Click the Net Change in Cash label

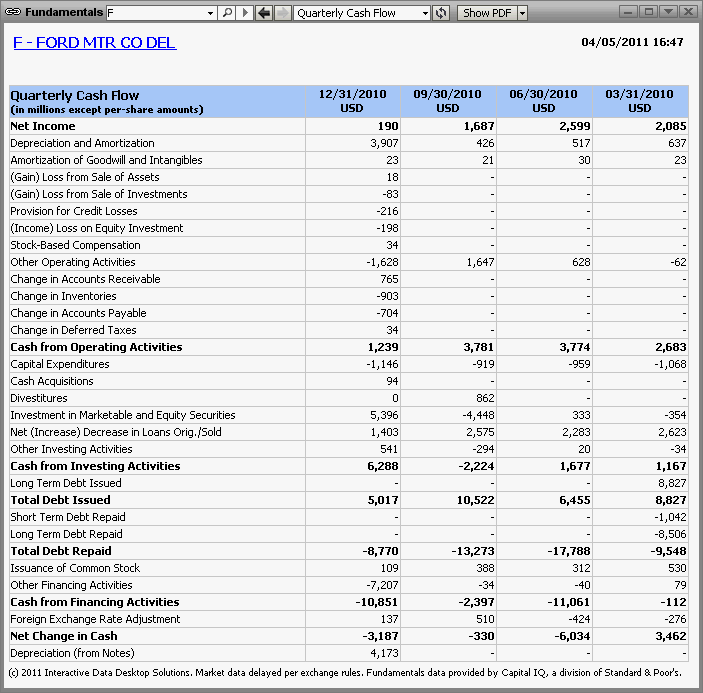tap(64, 636)
